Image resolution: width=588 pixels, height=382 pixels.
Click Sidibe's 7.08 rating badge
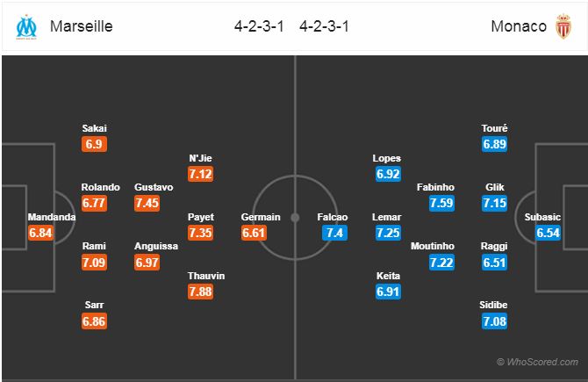tap(495, 321)
